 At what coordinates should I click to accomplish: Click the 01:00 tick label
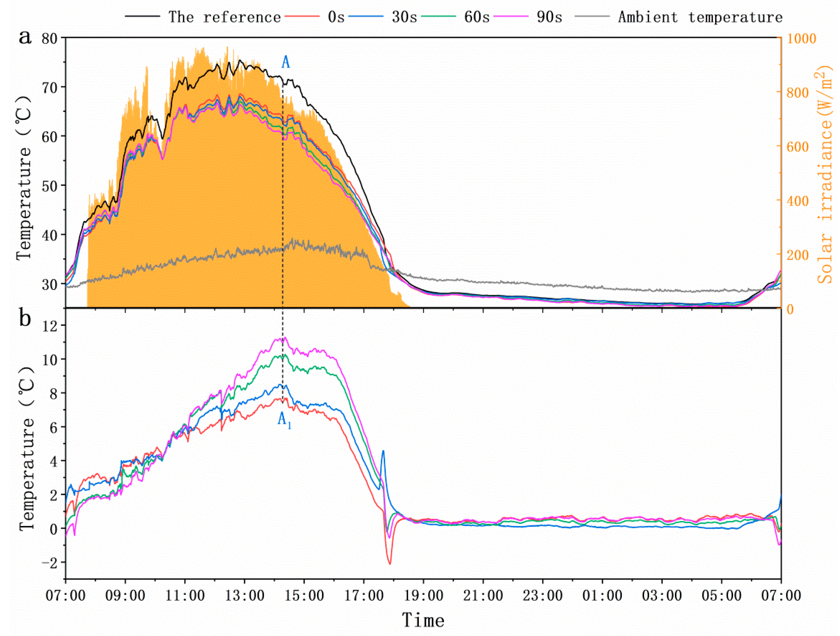pos(602,595)
